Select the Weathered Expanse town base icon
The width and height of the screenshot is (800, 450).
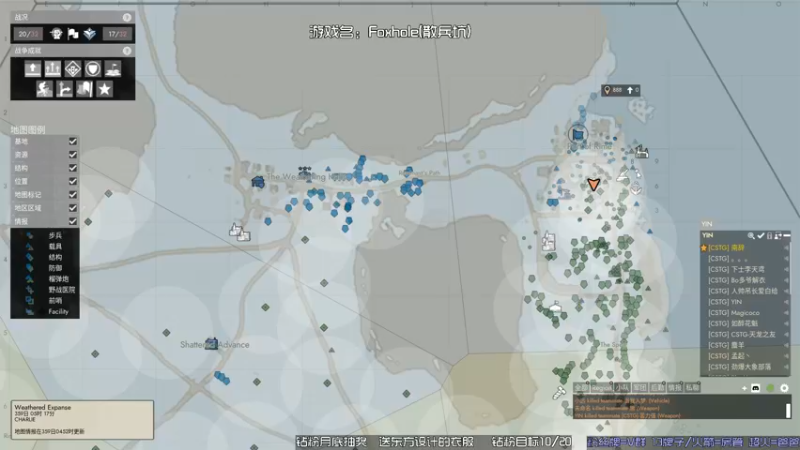click(258, 182)
